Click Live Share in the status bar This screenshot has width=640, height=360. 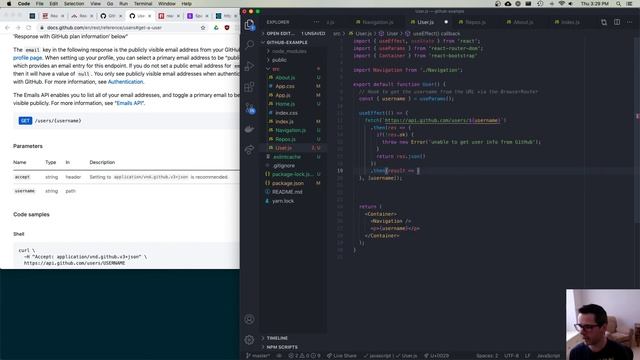[x=341, y=356]
